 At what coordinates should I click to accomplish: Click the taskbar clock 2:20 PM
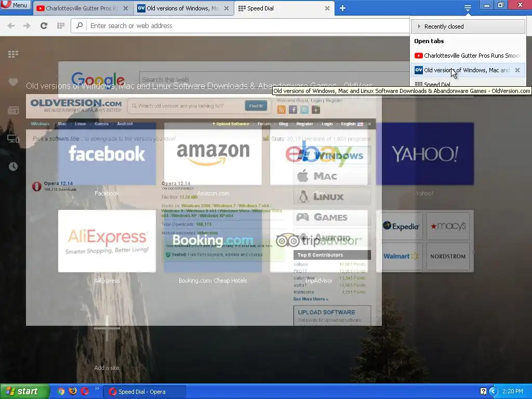[x=513, y=392]
